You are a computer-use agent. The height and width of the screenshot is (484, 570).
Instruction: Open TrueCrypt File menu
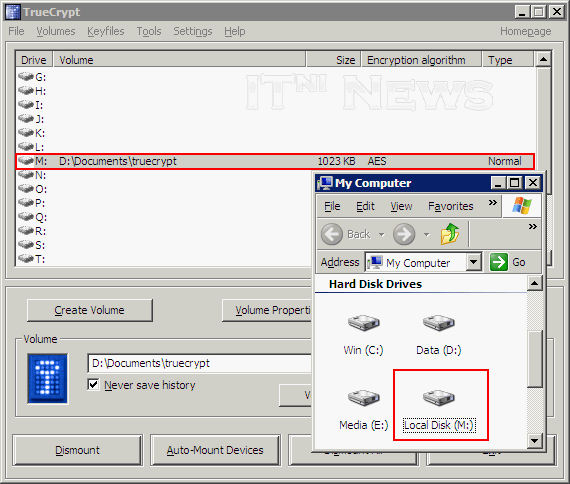(x=16, y=31)
